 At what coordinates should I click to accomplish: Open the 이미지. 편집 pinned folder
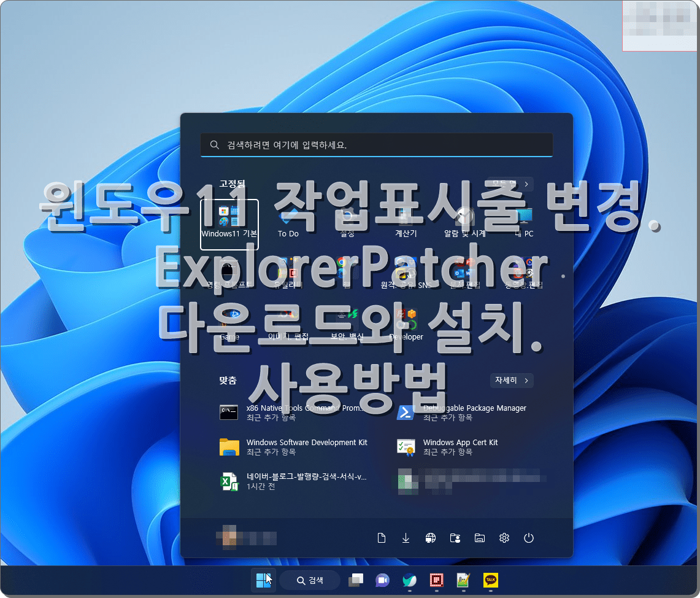coord(288,325)
